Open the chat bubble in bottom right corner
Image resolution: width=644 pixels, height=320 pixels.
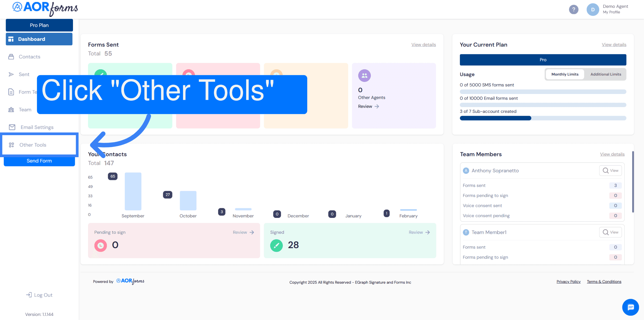pyautogui.click(x=630, y=307)
